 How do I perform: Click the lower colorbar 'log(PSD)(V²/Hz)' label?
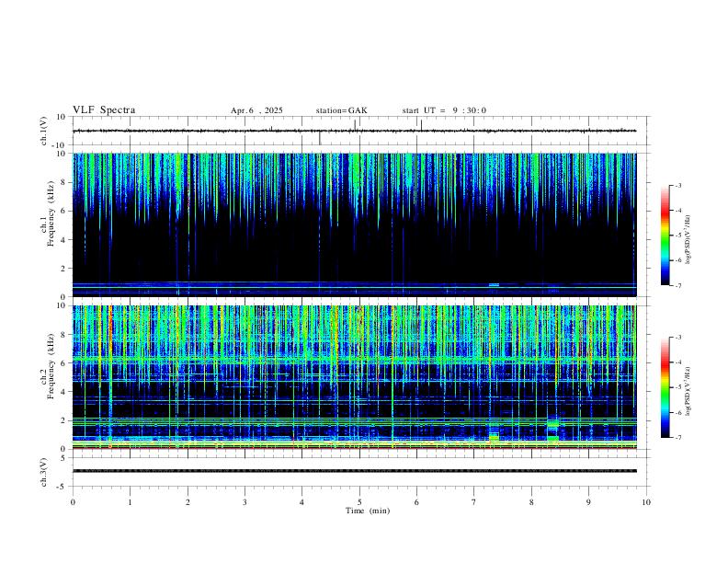point(688,391)
